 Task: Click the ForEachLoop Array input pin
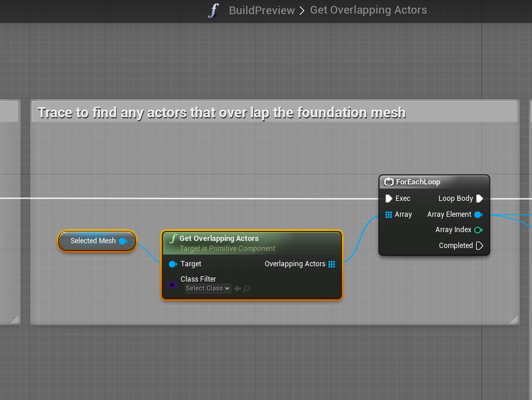click(x=388, y=214)
